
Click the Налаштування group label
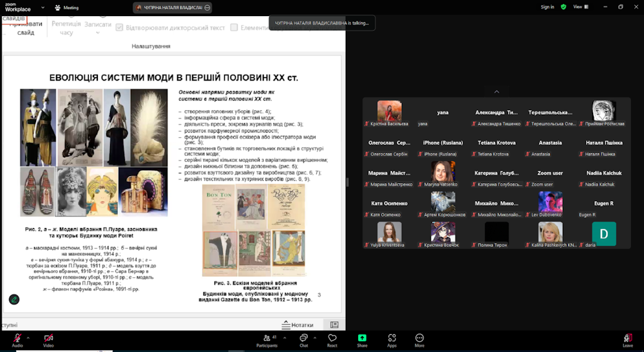(x=151, y=46)
